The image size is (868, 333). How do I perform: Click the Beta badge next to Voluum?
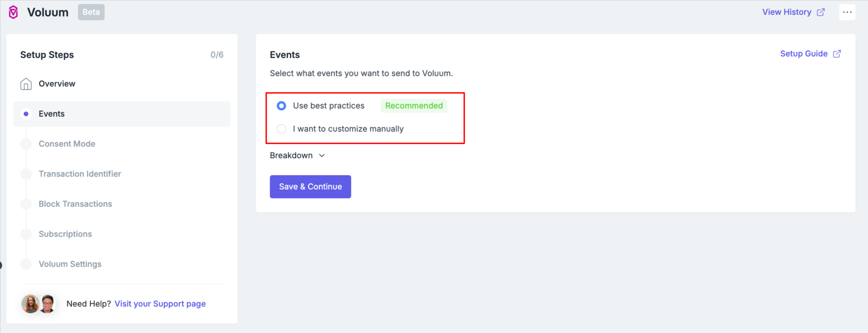(x=91, y=12)
